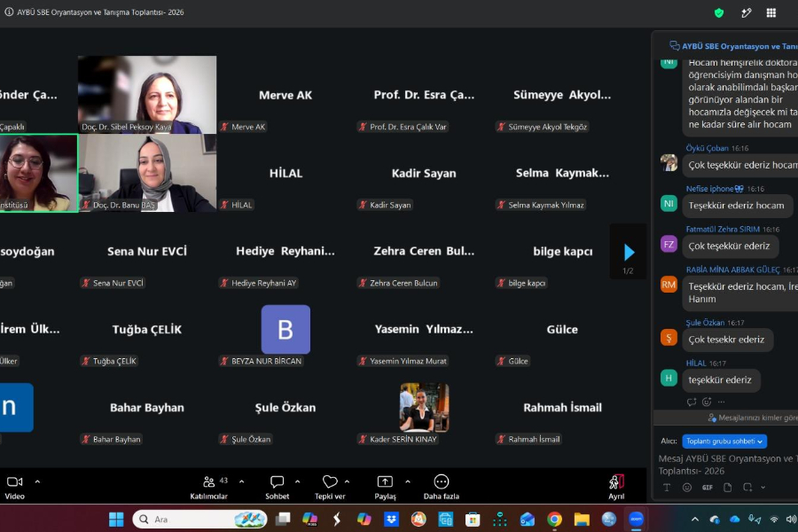The height and width of the screenshot is (532, 798).
Task: Expand more chat composer tools chevron
Action: (x=763, y=487)
